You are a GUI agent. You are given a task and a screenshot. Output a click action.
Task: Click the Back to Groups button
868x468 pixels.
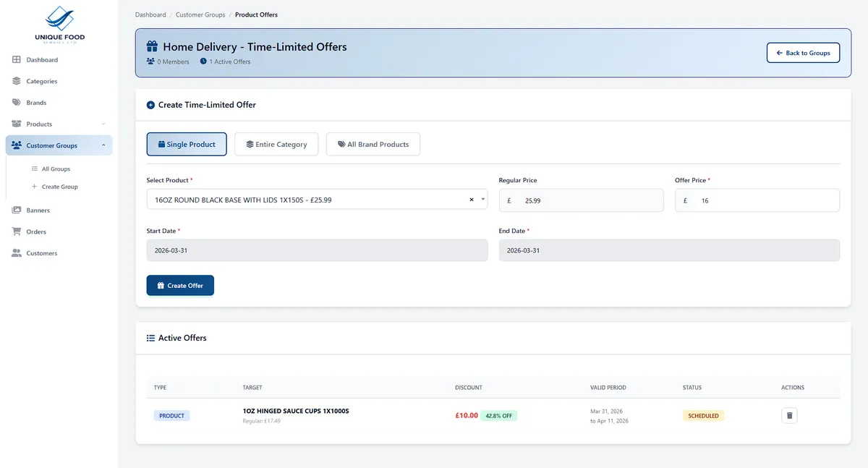(804, 53)
